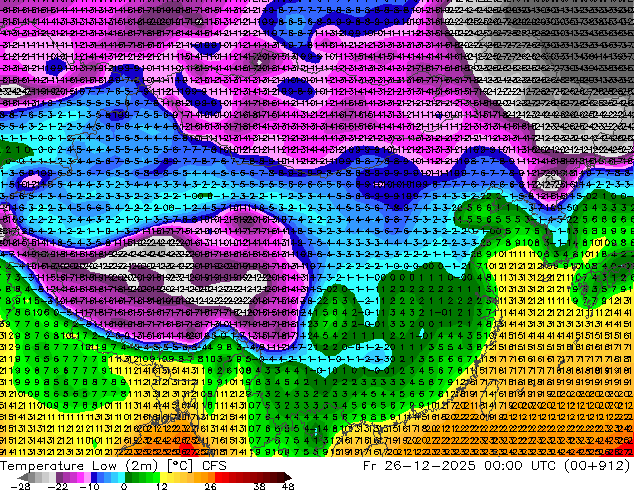634x490 pixels.
Task: Click the 26 label on the color scale
Action: (210, 486)
